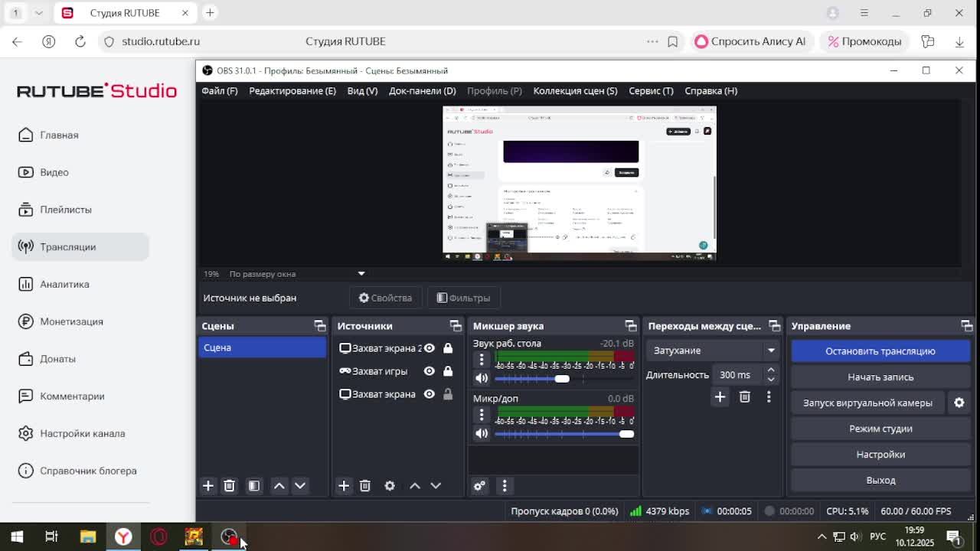
Task: Open Док-панели (D) menu
Action: pos(423,90)
